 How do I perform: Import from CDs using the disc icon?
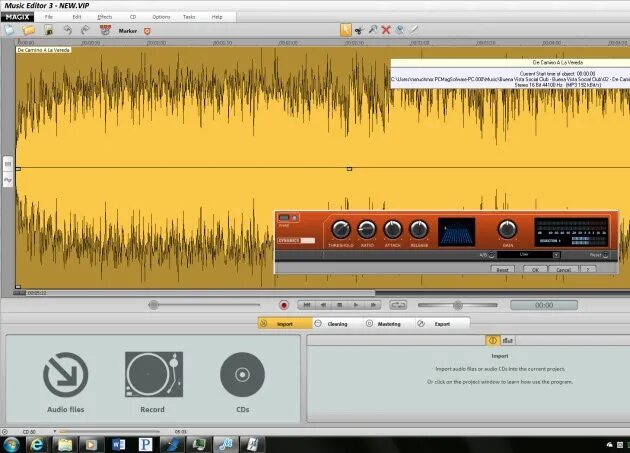pos(242,375)
